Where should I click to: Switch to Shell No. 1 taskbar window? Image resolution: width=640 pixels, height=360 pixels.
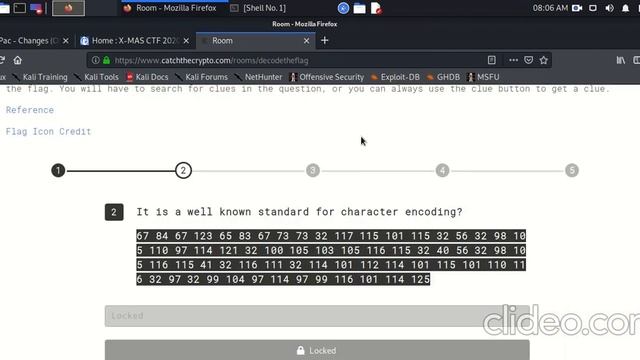[x=258, y=8]
